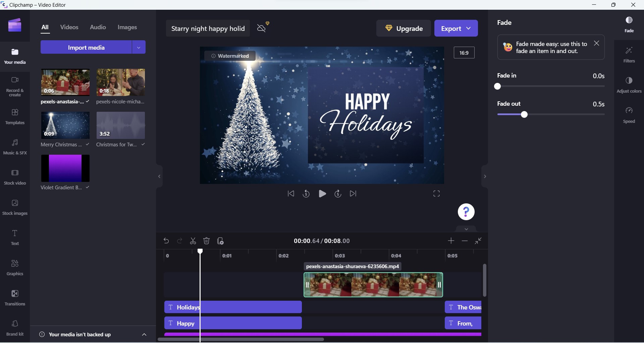Delete the selected clip with trash icon
This screenshot has height=343, width=644.
coord(207,241)
